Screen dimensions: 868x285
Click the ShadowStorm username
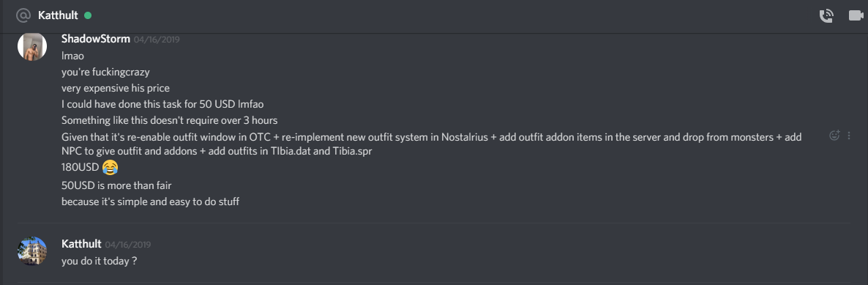pos(96,39)
